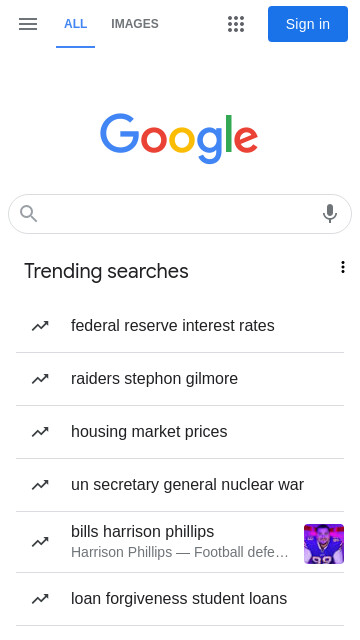
Task: Open the hamburger main menu
Action: 28,24
